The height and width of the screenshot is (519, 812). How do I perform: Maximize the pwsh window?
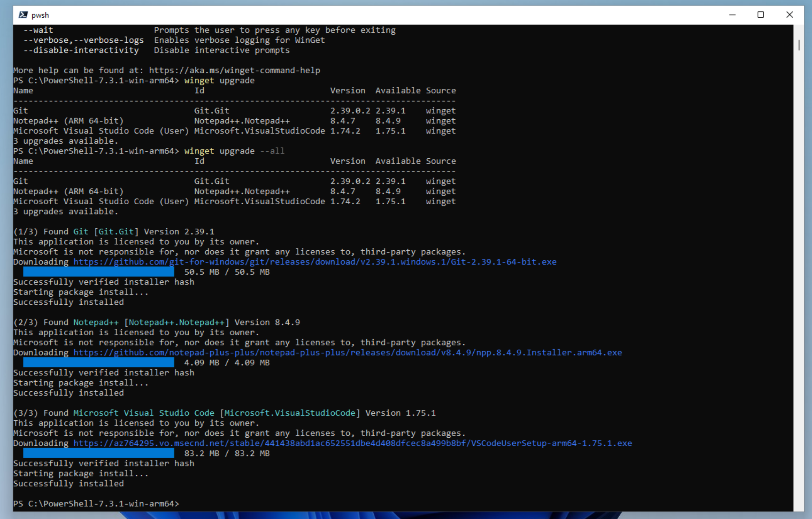[x=761, y=15]
